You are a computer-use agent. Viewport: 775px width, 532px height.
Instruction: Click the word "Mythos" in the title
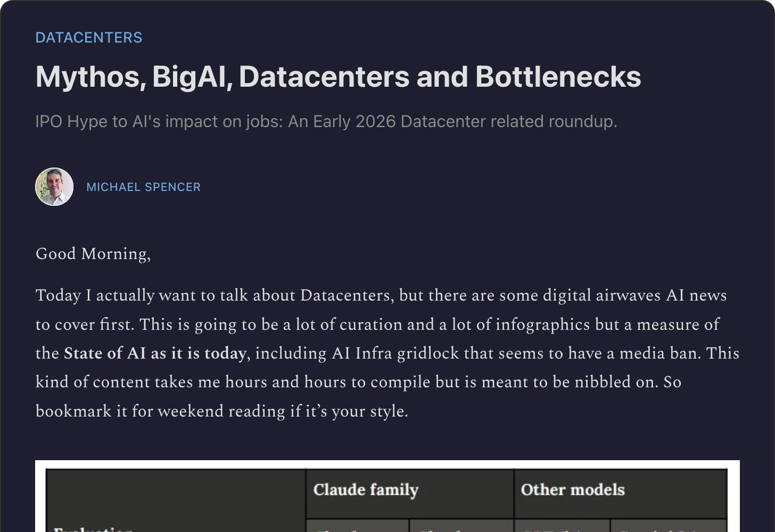tap(89, 78)
